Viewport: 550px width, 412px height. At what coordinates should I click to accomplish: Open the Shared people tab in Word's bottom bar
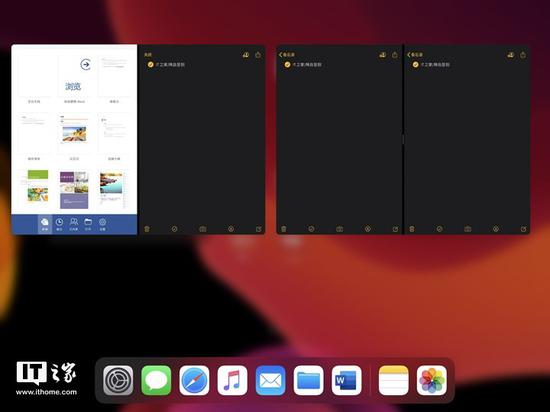click(73, 224)
